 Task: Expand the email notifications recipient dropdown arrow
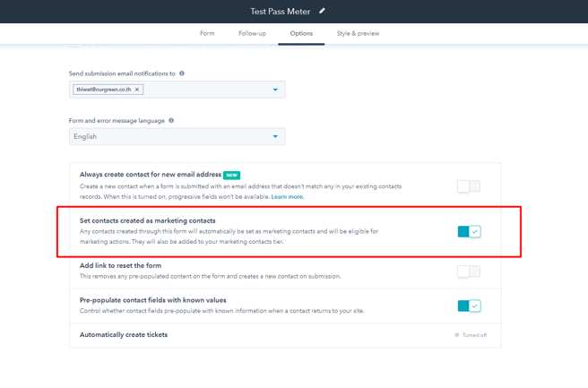point(275,90)
